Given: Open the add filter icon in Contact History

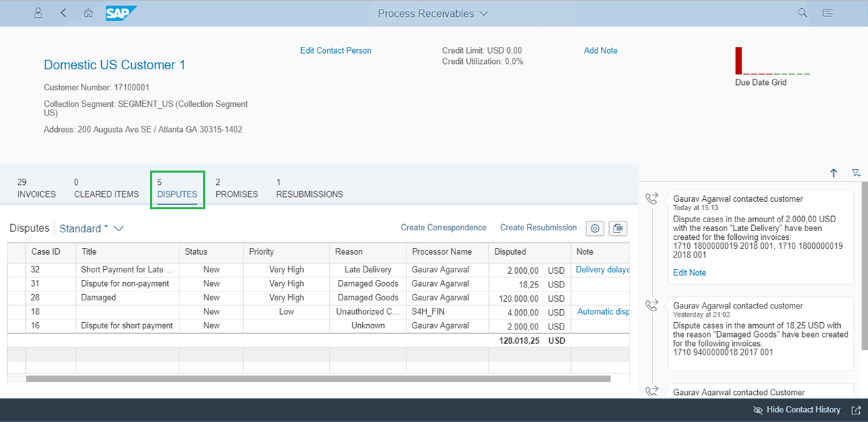Looking at the screenshot, I should click(x=856, y=173).
